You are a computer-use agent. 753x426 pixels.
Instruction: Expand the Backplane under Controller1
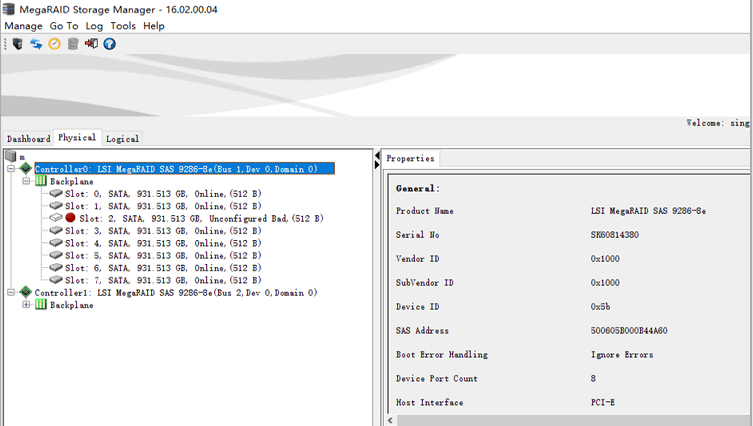coord(26,304)
